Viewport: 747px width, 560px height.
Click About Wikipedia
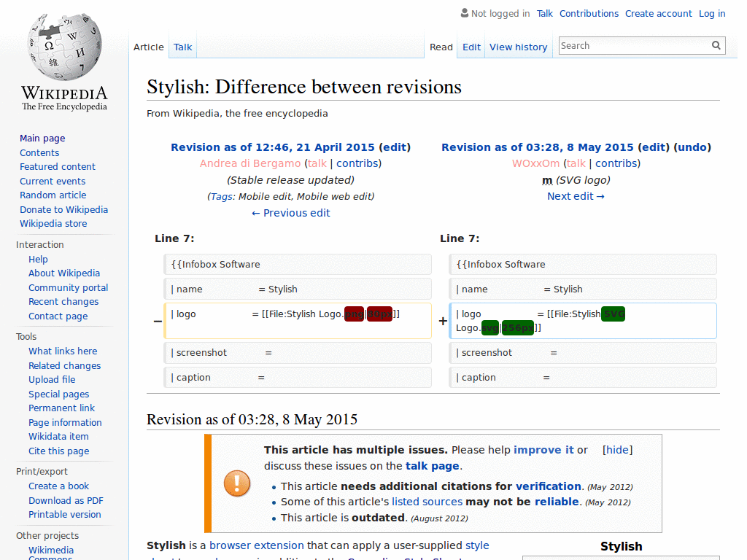pyautogui.click(x=64, y=273)
